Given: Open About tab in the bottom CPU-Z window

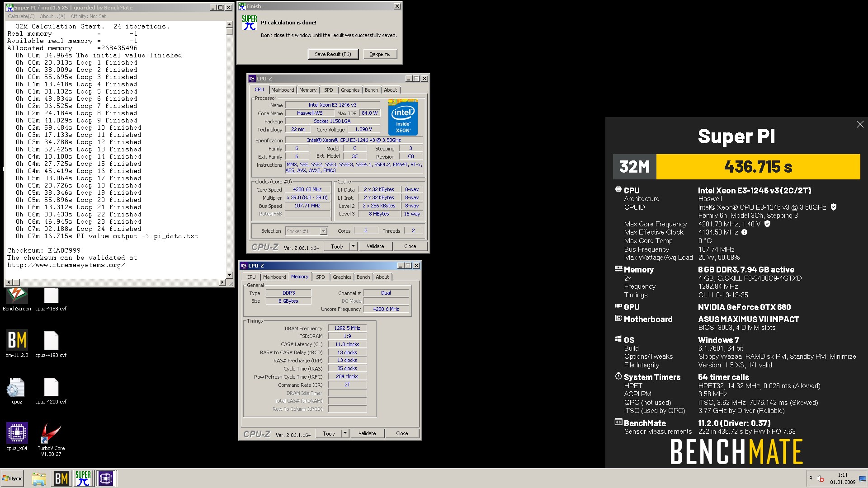Looking at the screenshot, I should [x=382, y=277].
